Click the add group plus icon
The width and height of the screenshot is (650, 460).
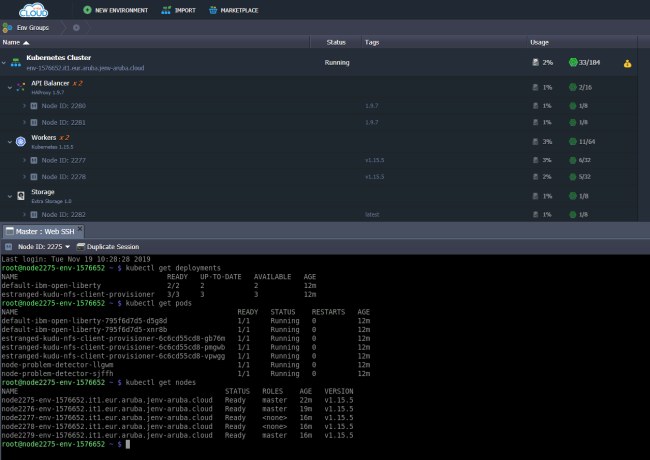click(x=76, y=27)
